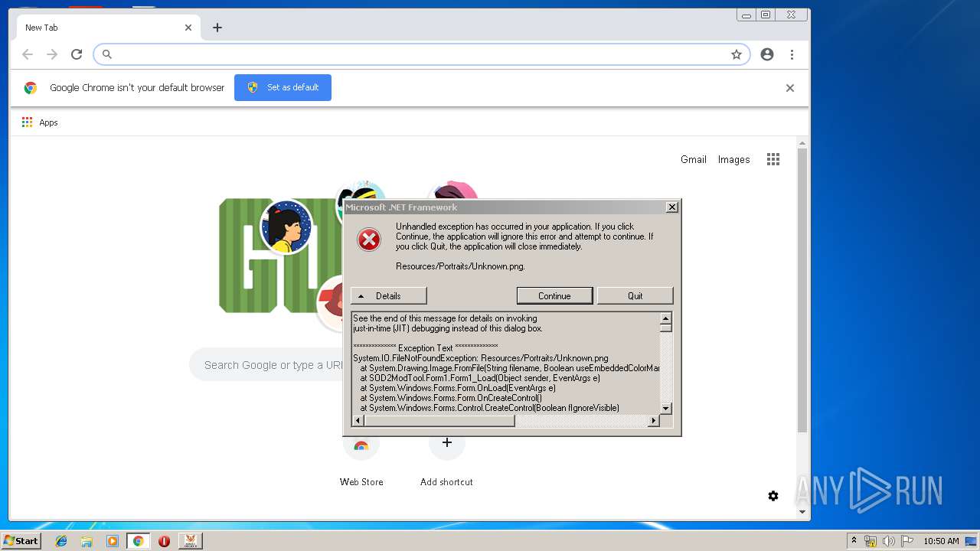
Task: Open the network tray icon
Action: 871,541
